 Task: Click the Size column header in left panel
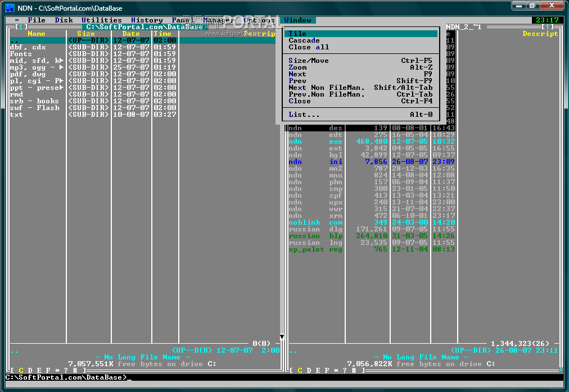click(x=86, y=34)
